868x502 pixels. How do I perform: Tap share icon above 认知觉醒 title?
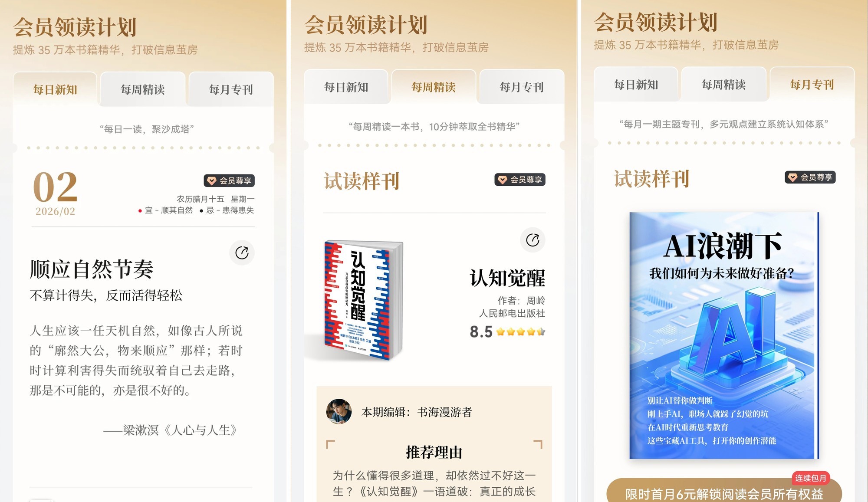(x=533, y=240)
